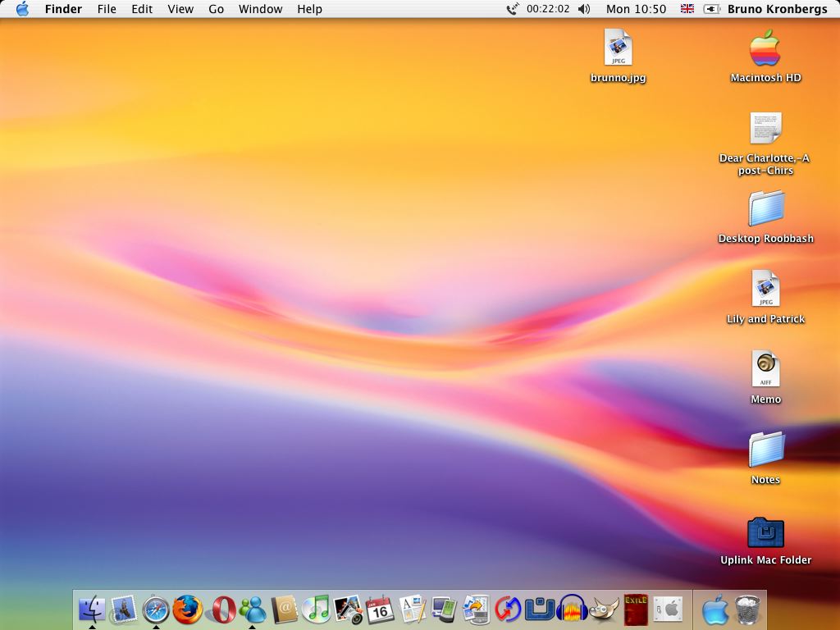Viewport: 840px width, 630px height.
Task: Open the Opera browser icon
Action: tap(220, 609)
